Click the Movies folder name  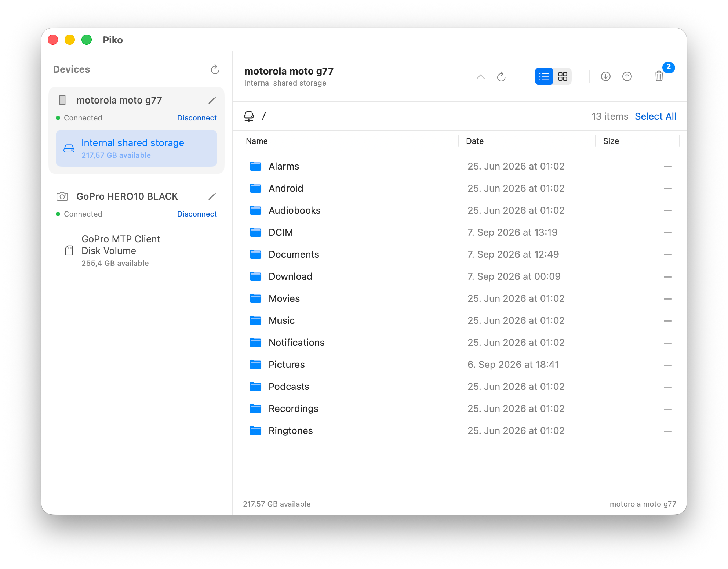pyautogui.click(x=284, y=298)
